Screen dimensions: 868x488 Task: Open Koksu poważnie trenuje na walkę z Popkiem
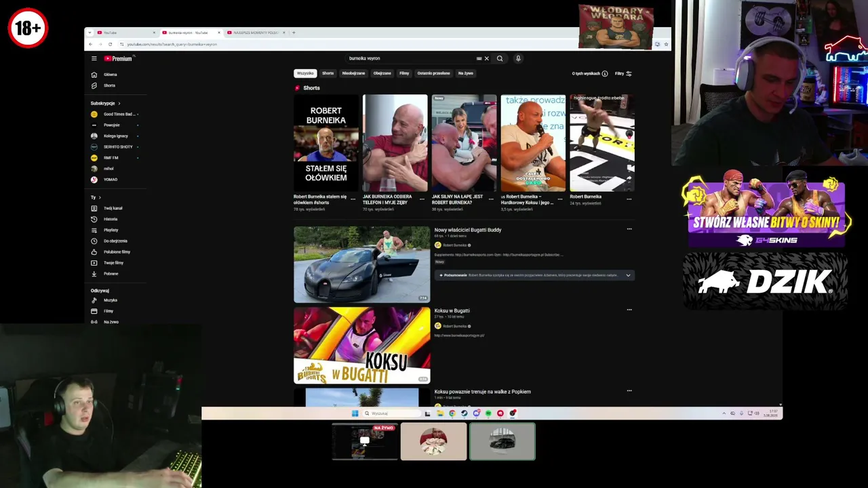(482, 391)
